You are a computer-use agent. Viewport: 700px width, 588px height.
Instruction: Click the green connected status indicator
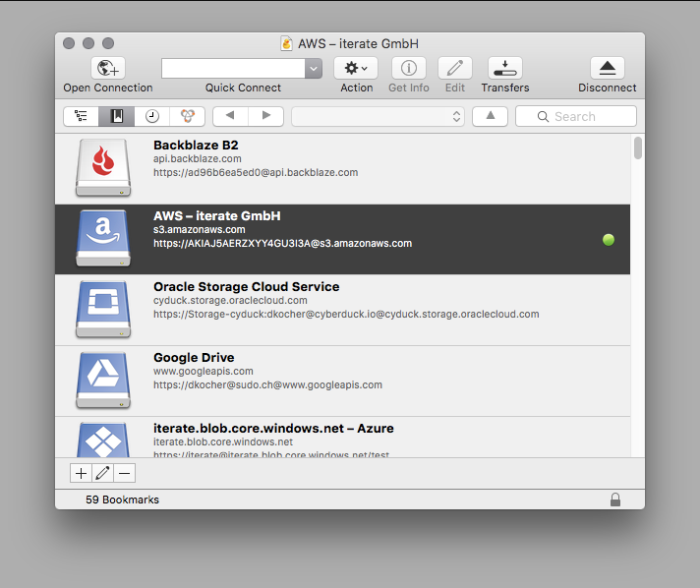(x=608, y=240)
